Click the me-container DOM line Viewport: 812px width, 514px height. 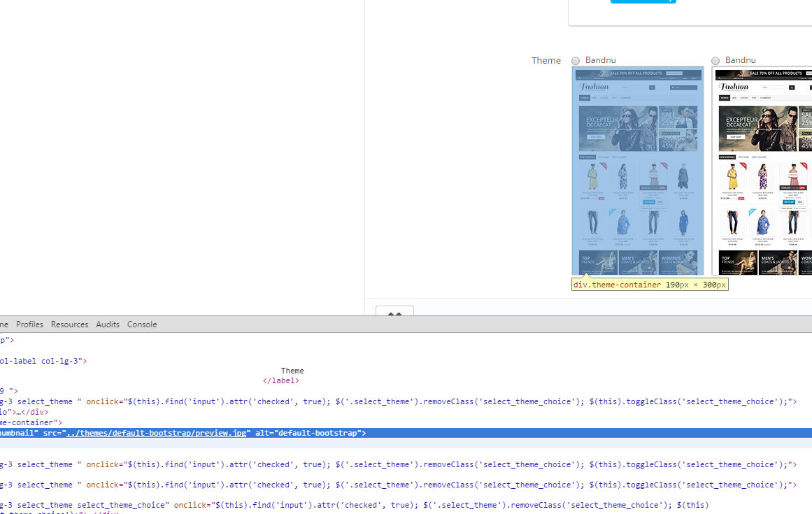click(31, 423)
